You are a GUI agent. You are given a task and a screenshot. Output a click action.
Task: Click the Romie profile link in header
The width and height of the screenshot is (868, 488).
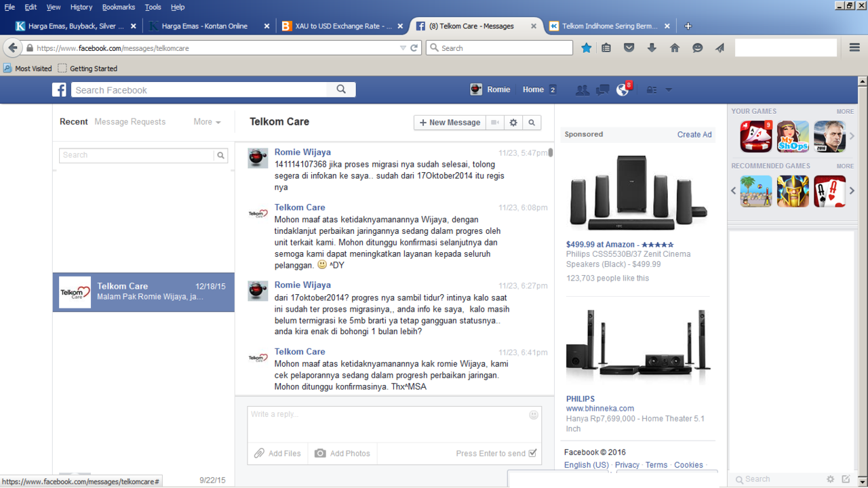[490, 89]
